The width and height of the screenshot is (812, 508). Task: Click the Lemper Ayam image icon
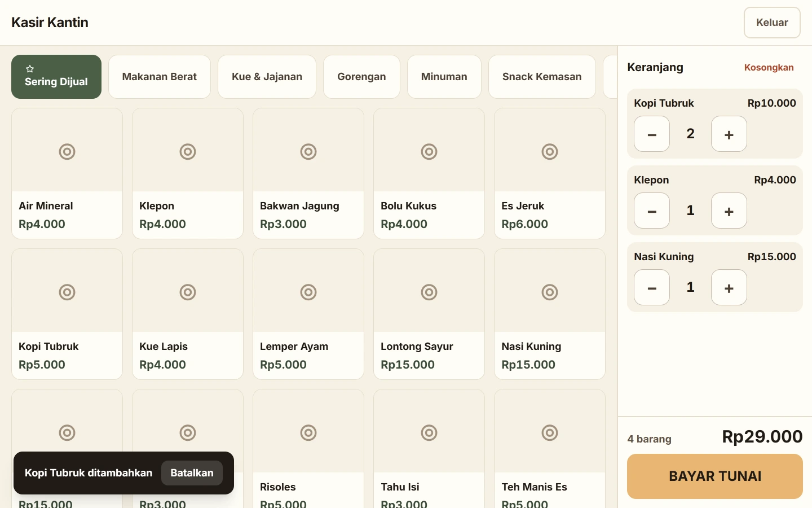coord(308,292)
